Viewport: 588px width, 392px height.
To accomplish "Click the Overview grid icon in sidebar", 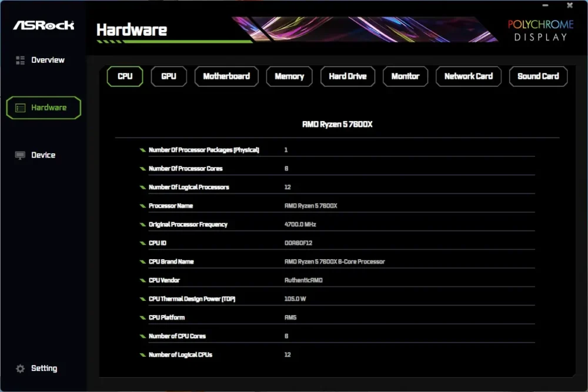I will tap(20, 60).
